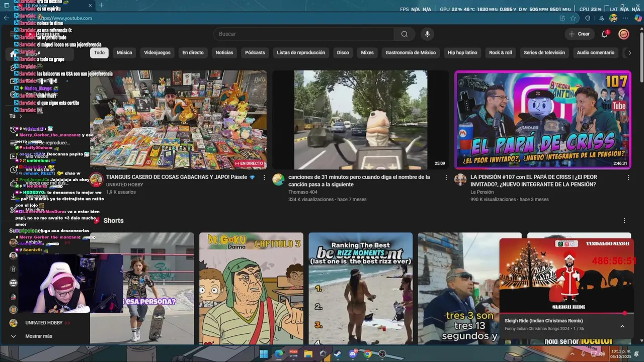Select the En directo filter chip

[x=193, y=53]
